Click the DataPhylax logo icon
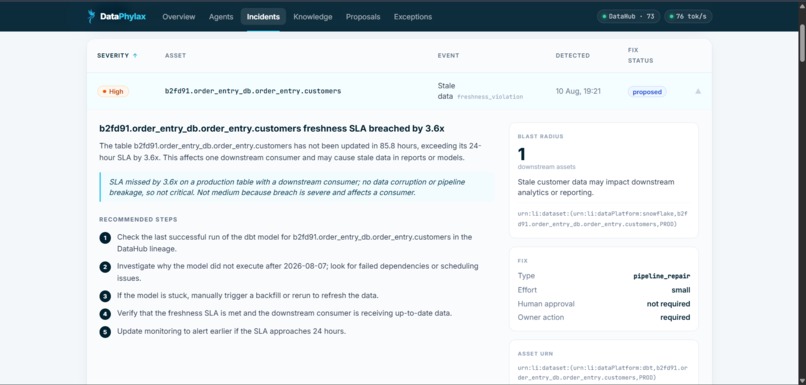 [91, 16]
